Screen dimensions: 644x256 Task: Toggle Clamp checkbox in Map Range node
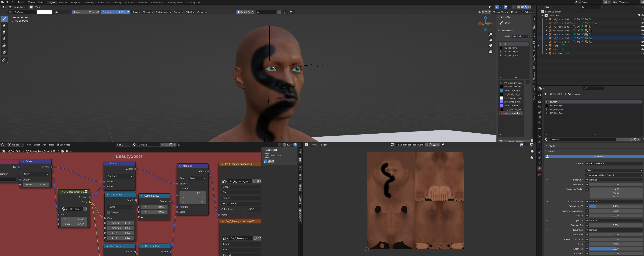pyautogui.click(x=109, y=212)
